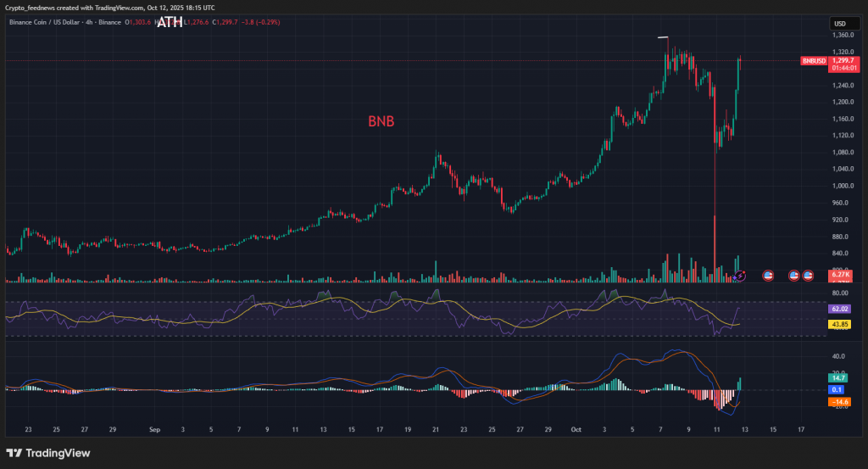Click the green 14.7 MACD histogram label
The height and width of the screenshot is (469, 868).
click(838, 378)
